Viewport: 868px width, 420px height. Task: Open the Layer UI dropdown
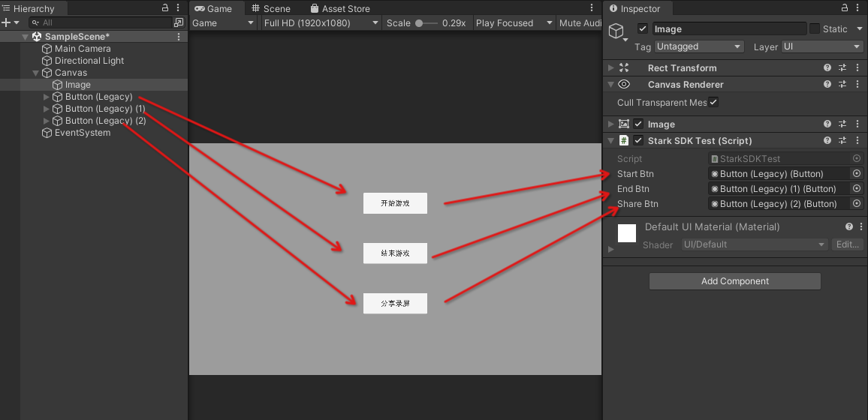(x=822, y=46)
